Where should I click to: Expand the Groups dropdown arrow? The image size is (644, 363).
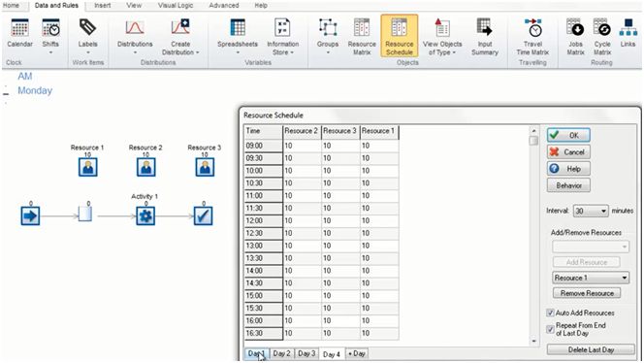pos(328,52)
